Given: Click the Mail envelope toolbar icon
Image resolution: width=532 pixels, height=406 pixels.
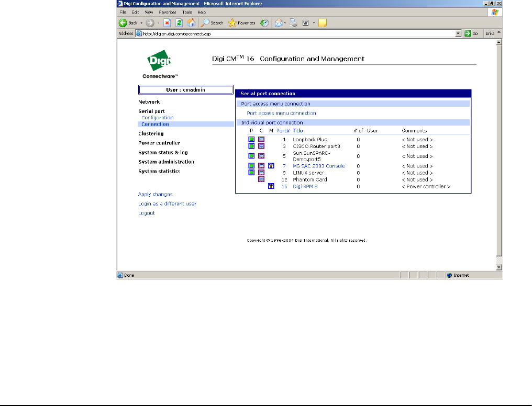Looking at the screenshot, I should 279,23.
